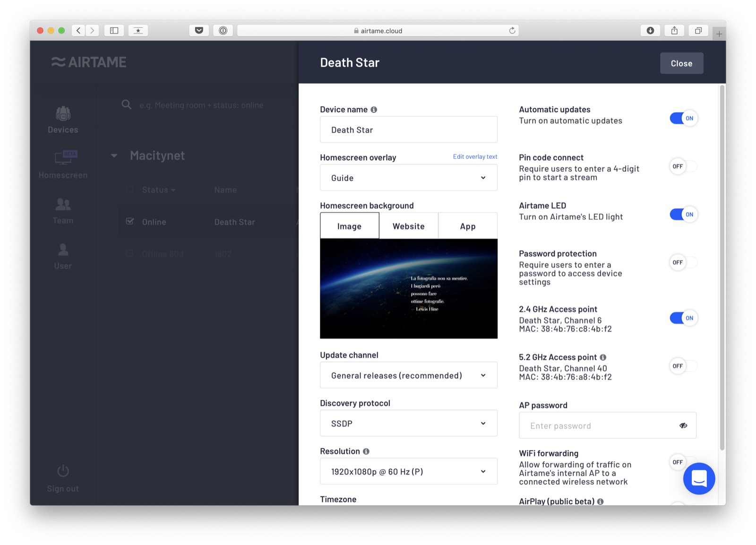Show all Safari tabs overview

click(x=698, y=31)
